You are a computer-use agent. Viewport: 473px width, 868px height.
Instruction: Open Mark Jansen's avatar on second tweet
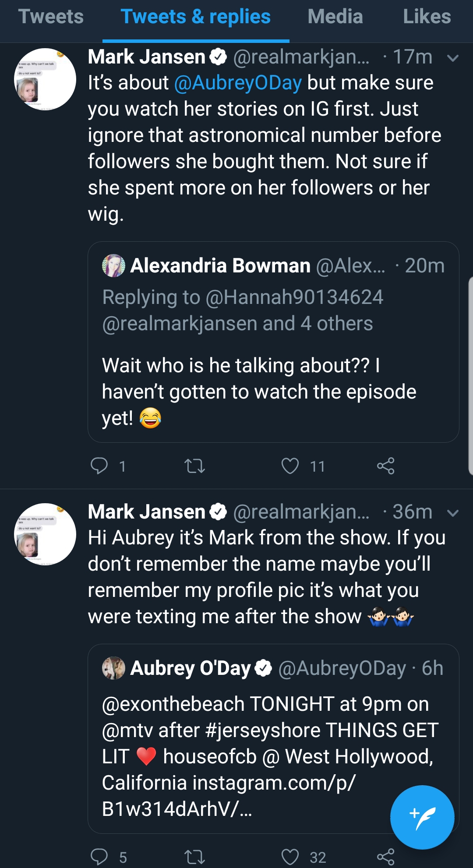[x=45, y=534]
